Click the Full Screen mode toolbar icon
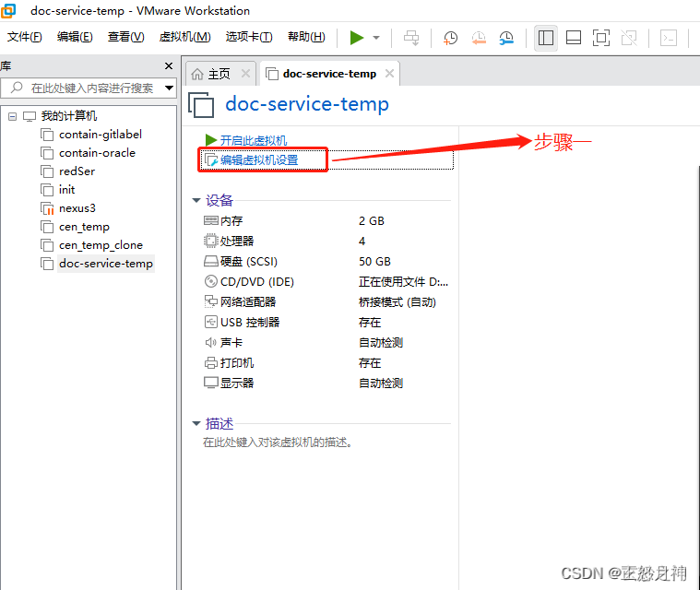This screenshot has height=590, width=700. (x=601, y=38)
